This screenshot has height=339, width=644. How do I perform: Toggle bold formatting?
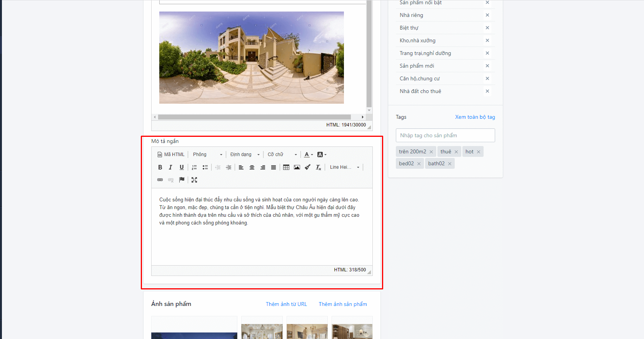pos(160,167)
